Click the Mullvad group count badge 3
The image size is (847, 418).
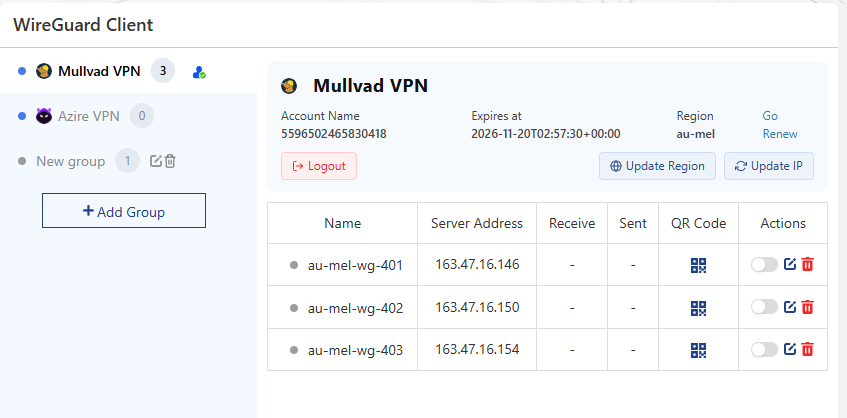(163, 71)
